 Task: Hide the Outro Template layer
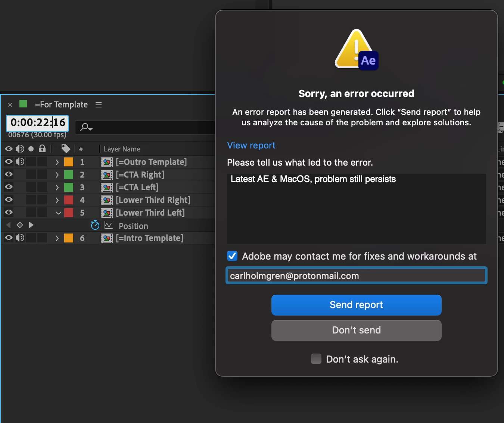(9, 162)
